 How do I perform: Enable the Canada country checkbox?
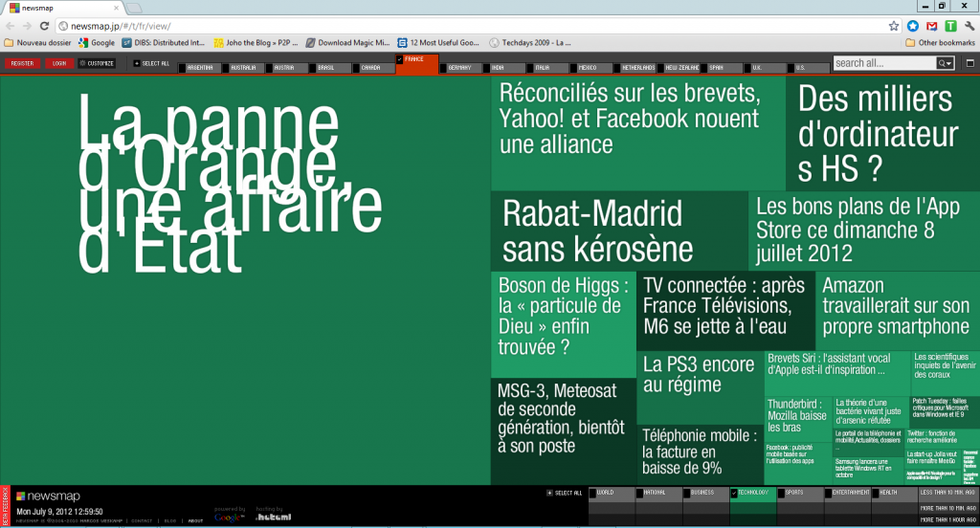pos(356,68)
